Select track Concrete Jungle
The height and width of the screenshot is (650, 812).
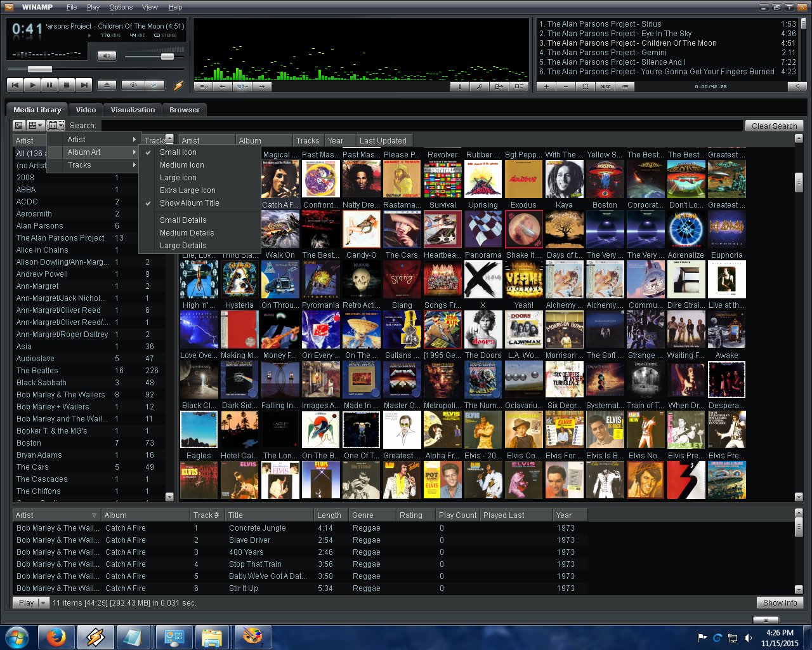[299, 527]
